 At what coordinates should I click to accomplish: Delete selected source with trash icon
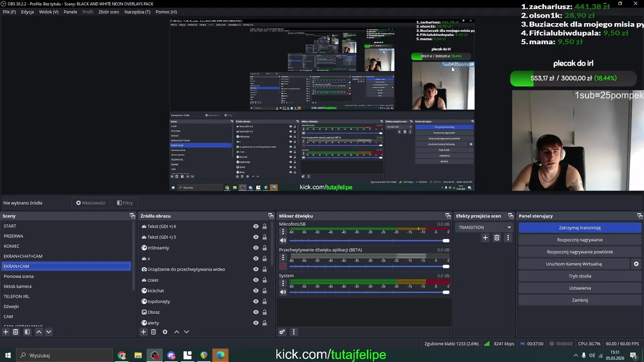153,332
